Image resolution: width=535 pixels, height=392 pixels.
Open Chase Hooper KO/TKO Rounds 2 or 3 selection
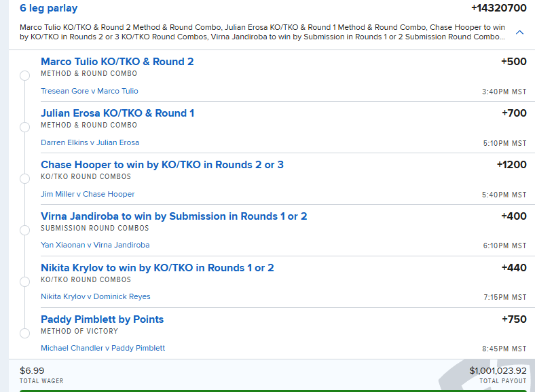162,165
